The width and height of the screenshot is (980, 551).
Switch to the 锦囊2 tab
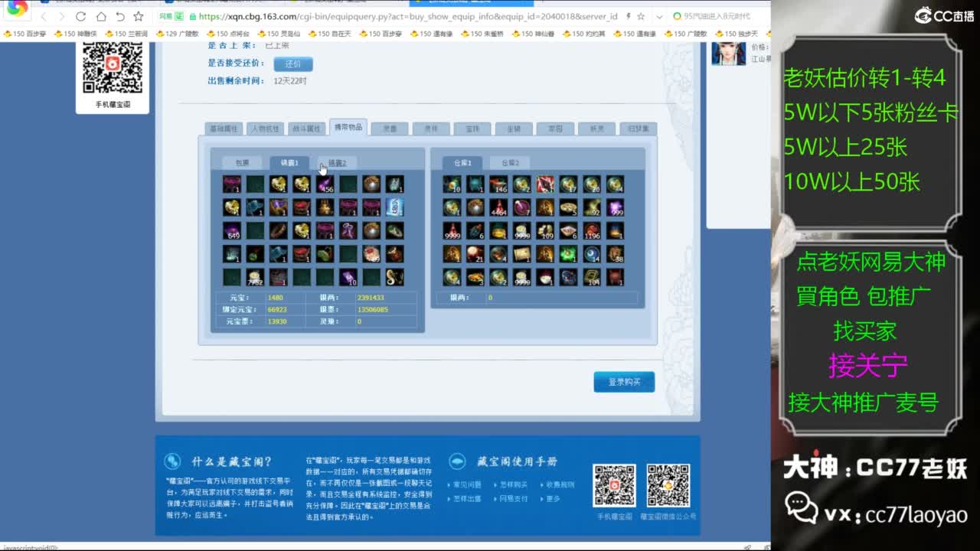[338, 163]
